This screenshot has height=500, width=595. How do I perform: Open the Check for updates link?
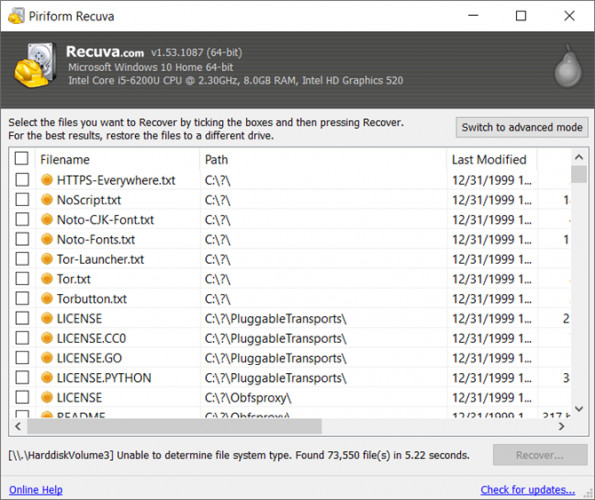tap(528, 490)
